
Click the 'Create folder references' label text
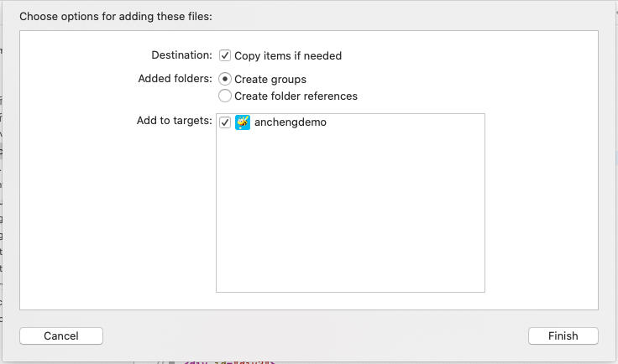[x=296, y=96]
